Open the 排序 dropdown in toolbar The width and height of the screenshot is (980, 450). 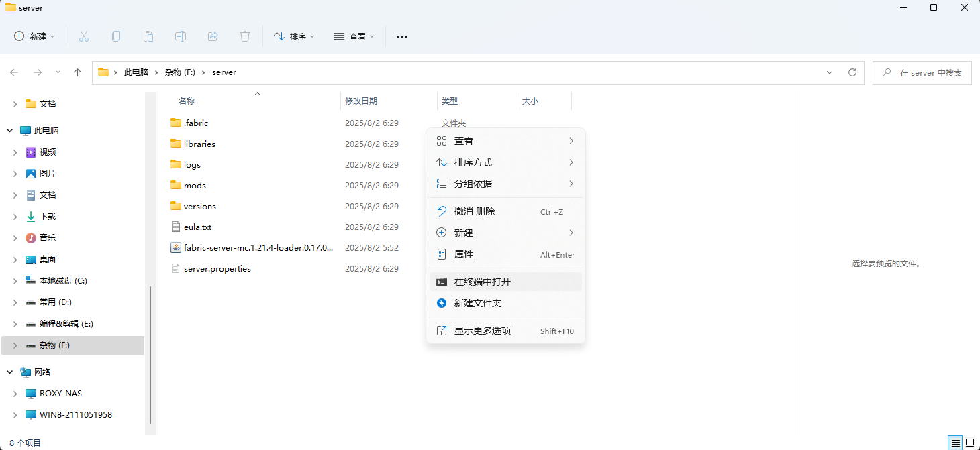[294, 36]
